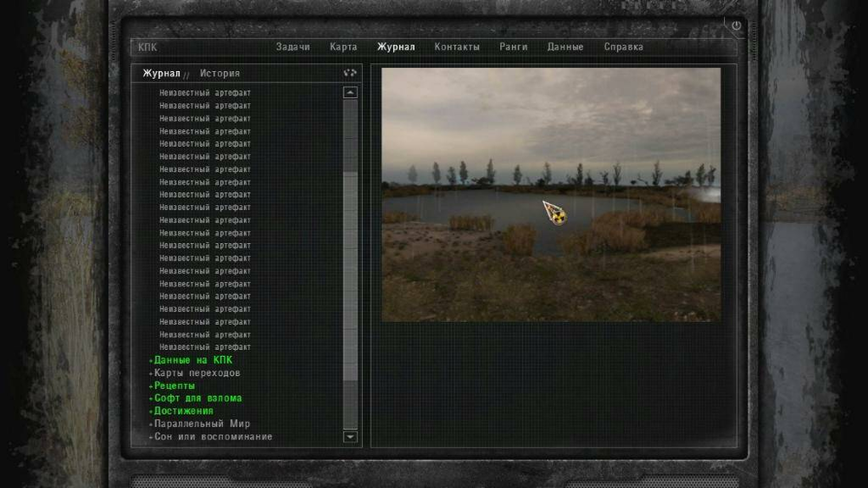Click the scrollbar down arrow in the journal list
Screen dimensions: 868x488
tap(350, 437)
